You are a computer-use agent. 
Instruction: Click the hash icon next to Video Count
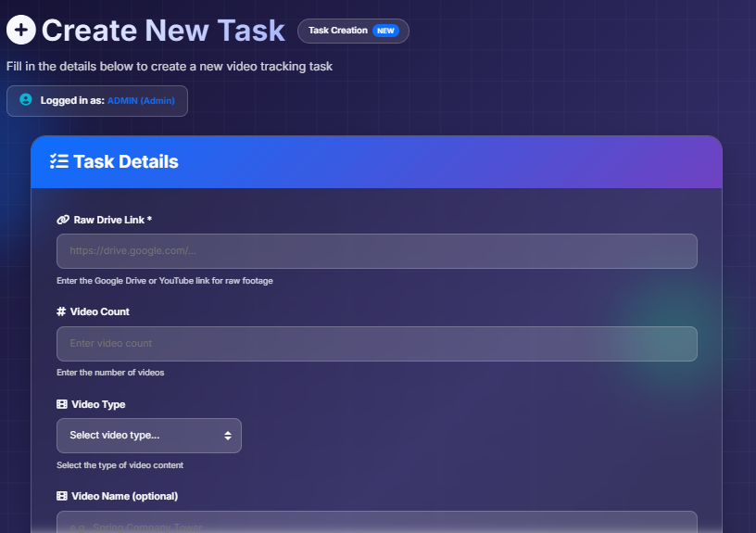click(61, 311)
